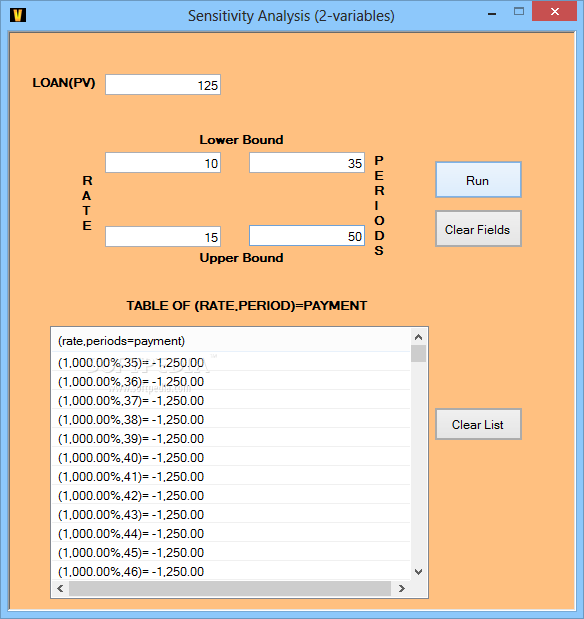Select the (1,000.00%,36) result row
The height and width of the screenshot is (619, 584).
231,381
